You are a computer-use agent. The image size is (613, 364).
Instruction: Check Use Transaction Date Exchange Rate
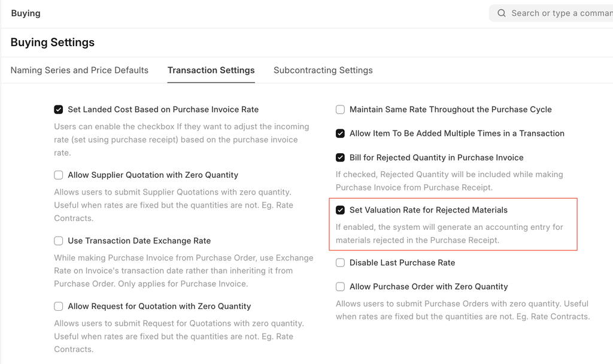click(x=59, y=241)
